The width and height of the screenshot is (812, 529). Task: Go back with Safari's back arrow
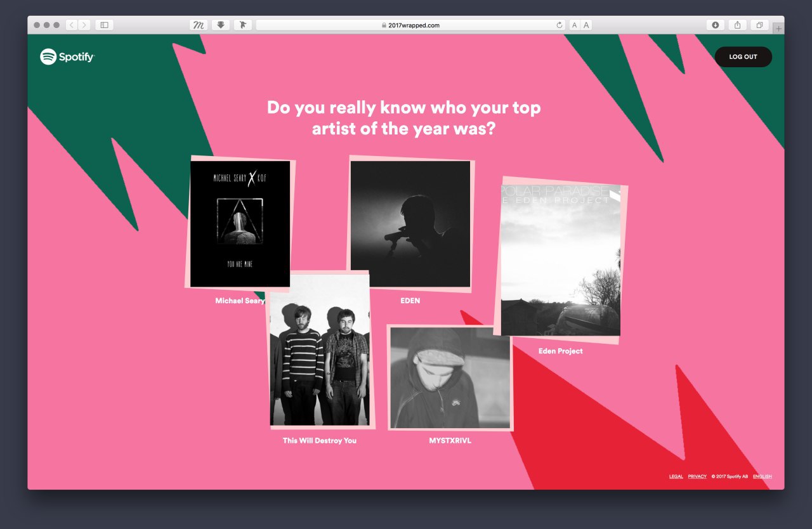coord(72,25)
